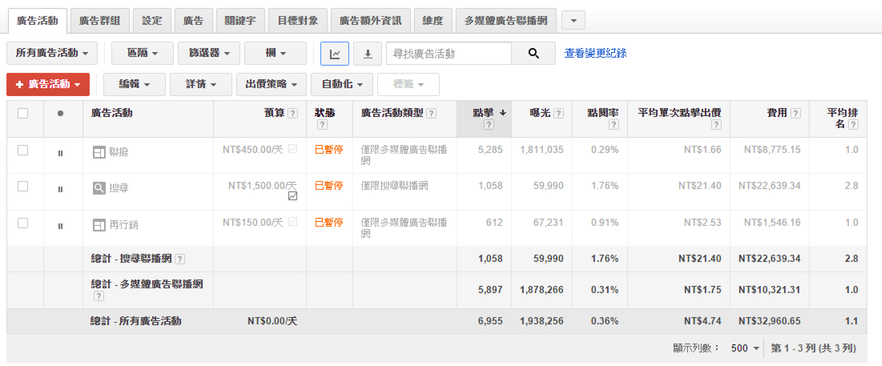Screen dimensions: 882x366
Task: Open help icon next to 預算 header
Action: click(292, 114)
